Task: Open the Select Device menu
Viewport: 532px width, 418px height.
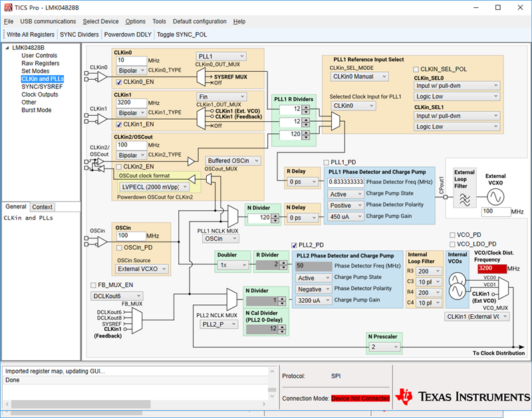Action: pos(101,21)
